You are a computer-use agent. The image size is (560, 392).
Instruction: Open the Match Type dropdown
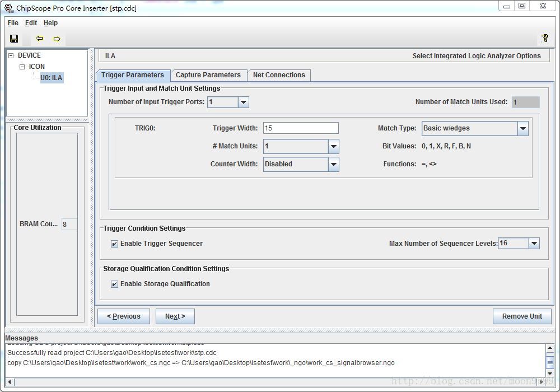(x=523, y=129)
